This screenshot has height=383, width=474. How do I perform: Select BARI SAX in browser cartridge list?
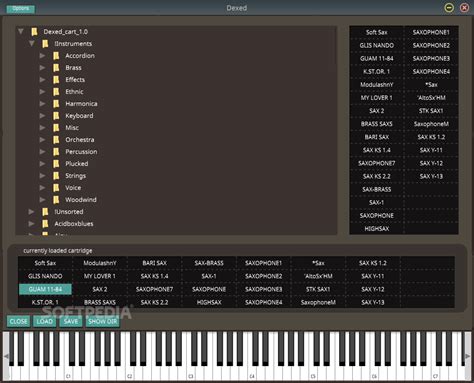pyautogui.click(x=377, y=137)
